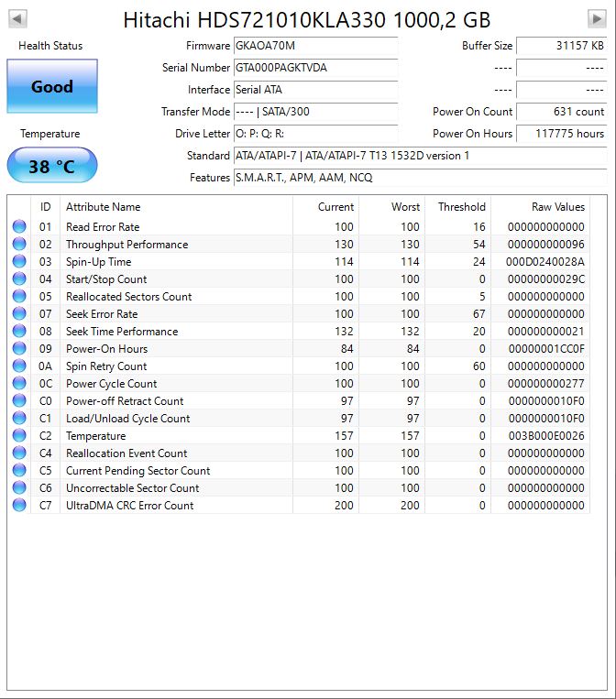Click the status orb for Power Cycle Count
The width and height of the screenshot is (616, 699).
tap(19, 383)
